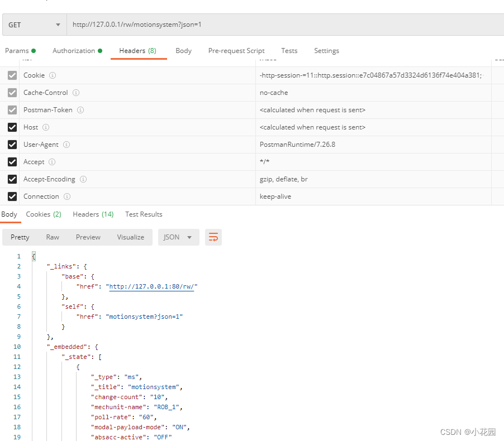
Task: Show info icon next to Postman-Token
Action: click(x=80, y=110)
